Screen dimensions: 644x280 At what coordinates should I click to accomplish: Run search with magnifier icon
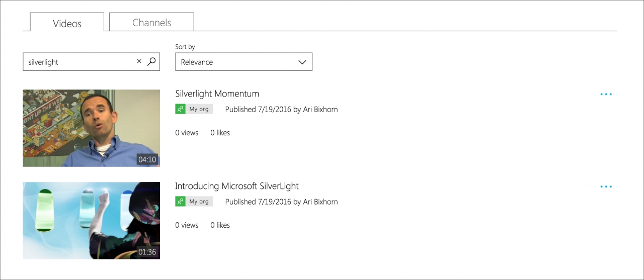click(x=151, y=61)
